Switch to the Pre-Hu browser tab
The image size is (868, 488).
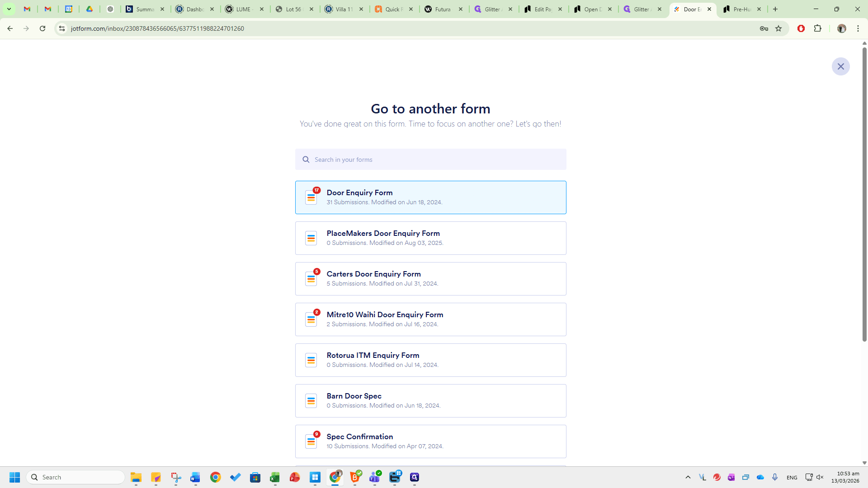742,9
